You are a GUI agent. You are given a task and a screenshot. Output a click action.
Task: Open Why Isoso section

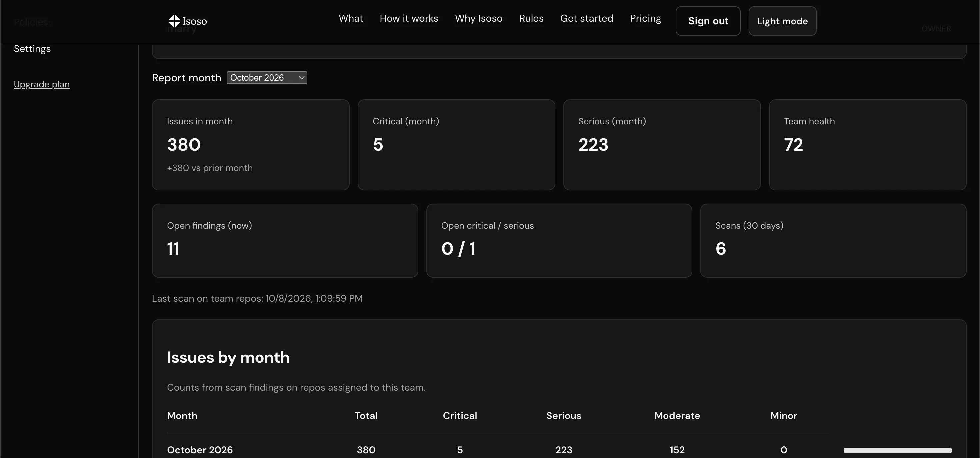(x=479, y=18)
